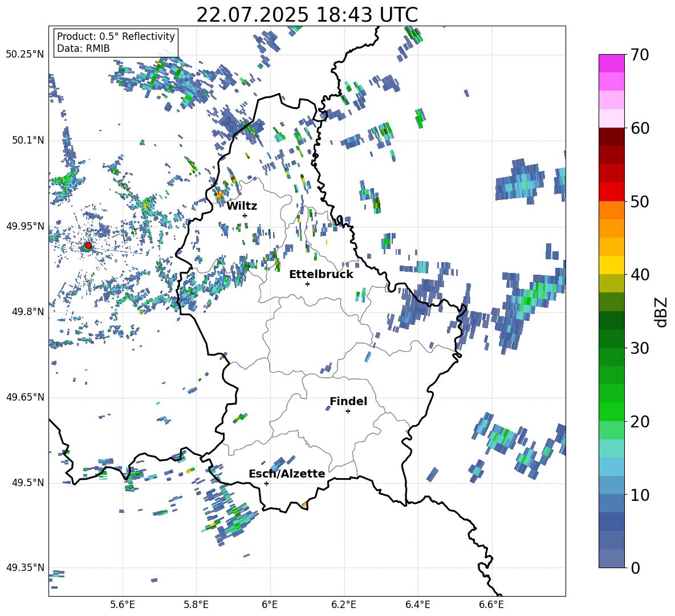Click the 40 value on colorbar

pos(640,275)
